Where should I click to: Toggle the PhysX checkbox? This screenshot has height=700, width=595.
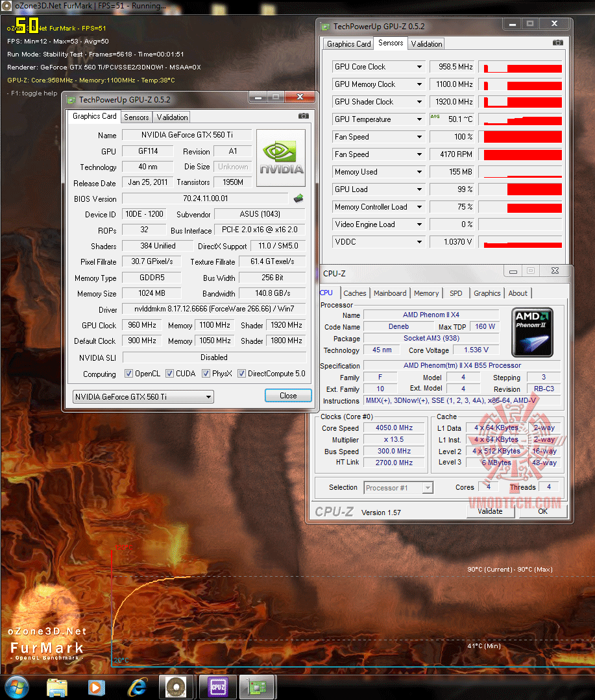click(206, 374)
